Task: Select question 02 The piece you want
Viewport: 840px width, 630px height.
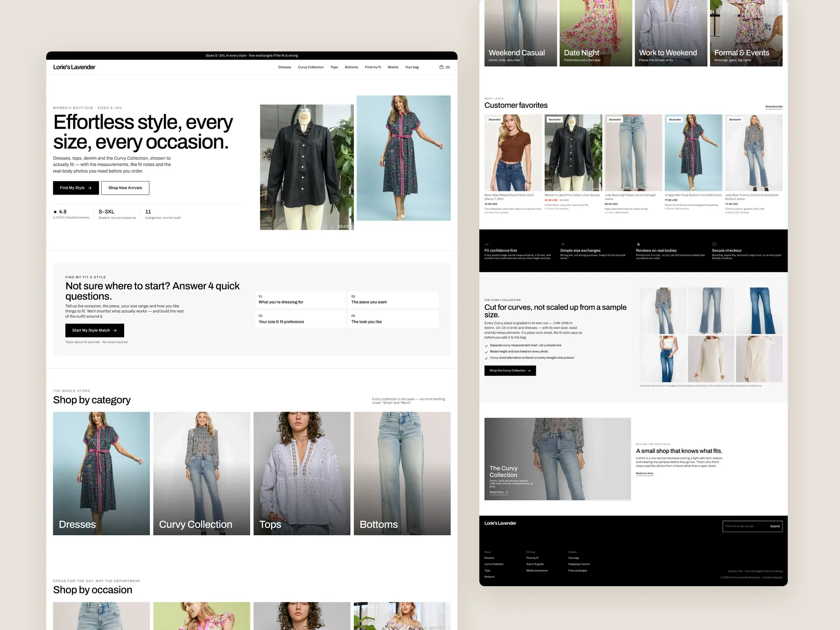Action: coord(393,300)
